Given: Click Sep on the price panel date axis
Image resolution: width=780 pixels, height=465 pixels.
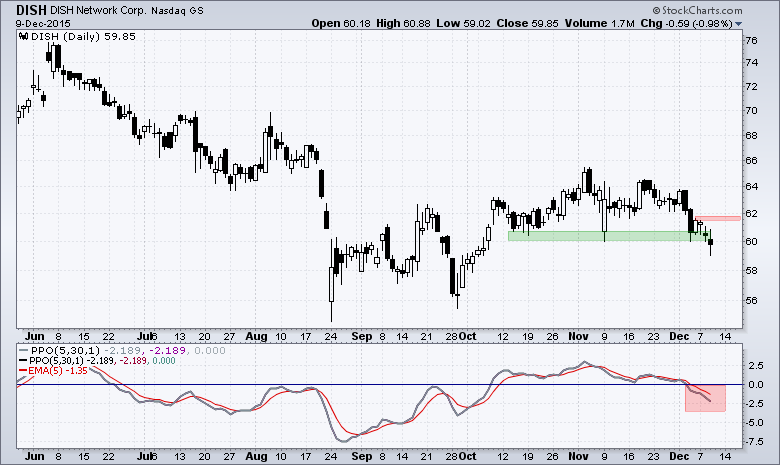Looking at the screenshot, I should tap(362, 337).
